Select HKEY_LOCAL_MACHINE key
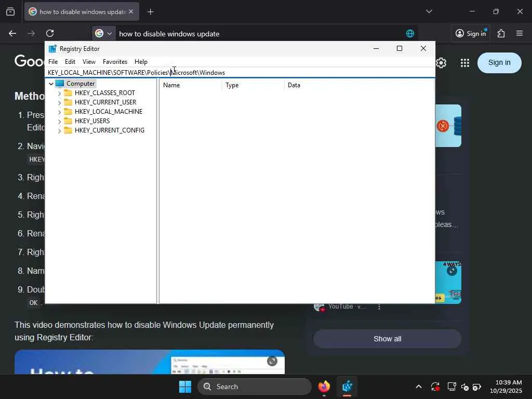Image resolution: width=532 pixels, height=399 pixels. [109, 112]
